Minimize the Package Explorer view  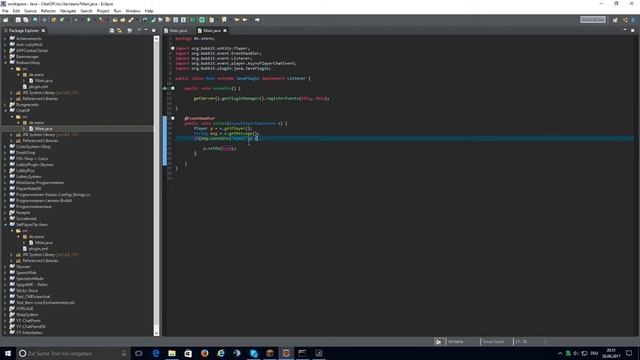coord(146,30)
